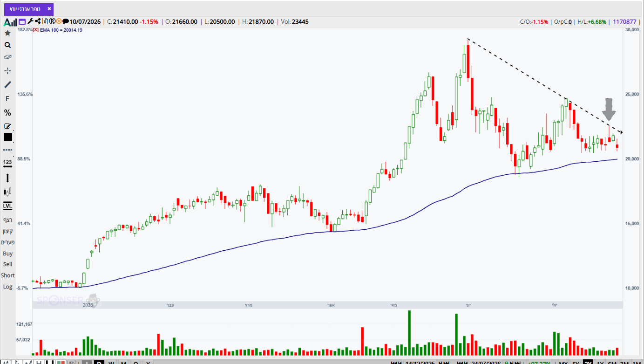The image size is (644, 364).
Task: Select the magnifier zoom tool
Action: coord(7,45)
